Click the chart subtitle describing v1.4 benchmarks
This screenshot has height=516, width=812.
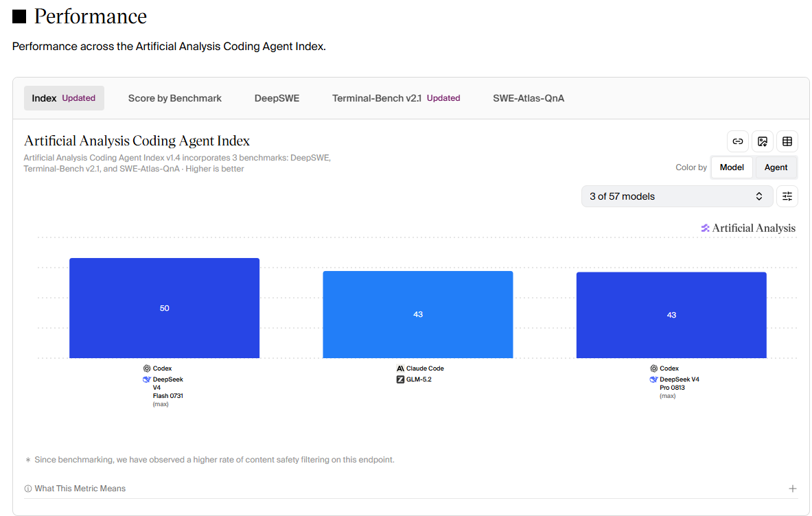click(177, 163)
